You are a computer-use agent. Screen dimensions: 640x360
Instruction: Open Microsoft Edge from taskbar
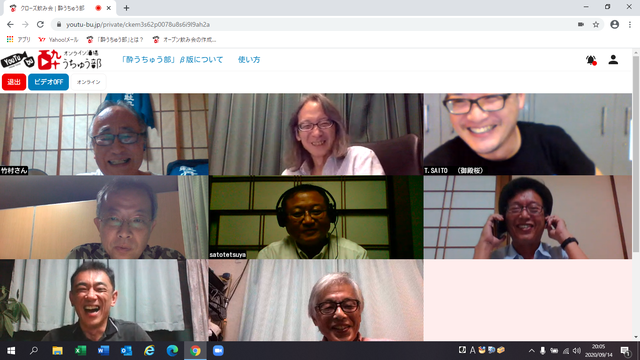coord(172,351)
